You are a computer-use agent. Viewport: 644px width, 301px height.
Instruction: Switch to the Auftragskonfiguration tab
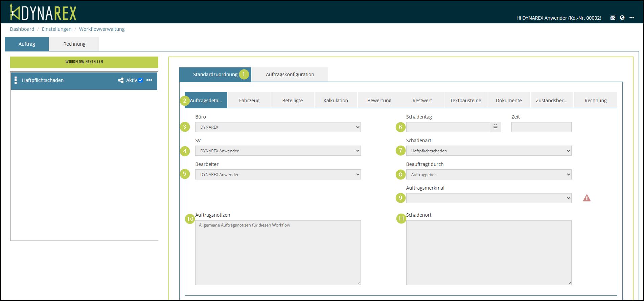290,74
